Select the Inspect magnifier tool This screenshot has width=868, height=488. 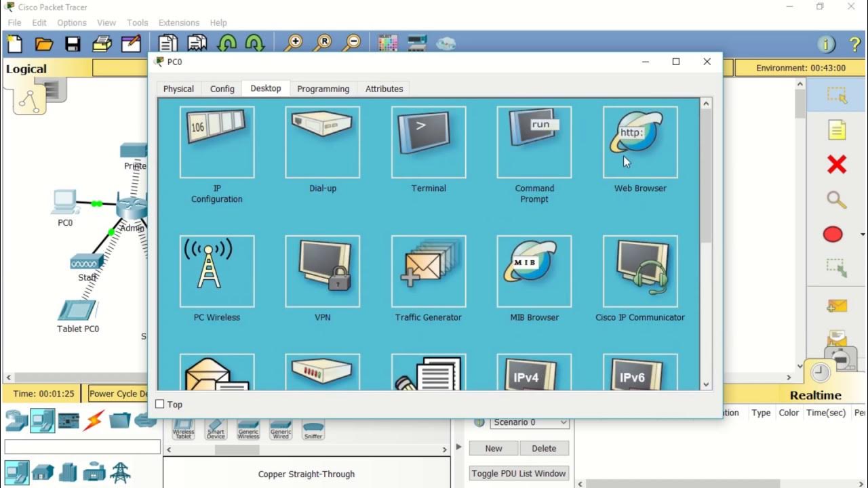pyautogui.click(x=837, y=199)
